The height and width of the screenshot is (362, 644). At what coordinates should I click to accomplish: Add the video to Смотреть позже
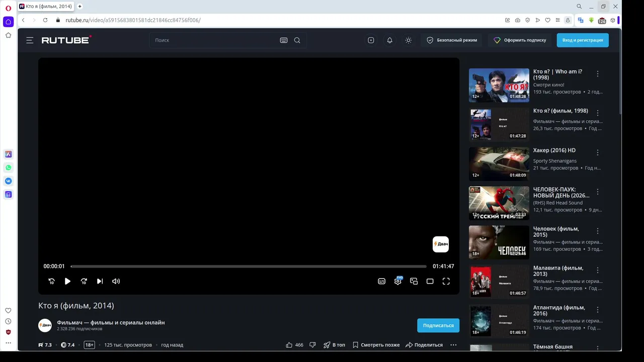point(376,345)
